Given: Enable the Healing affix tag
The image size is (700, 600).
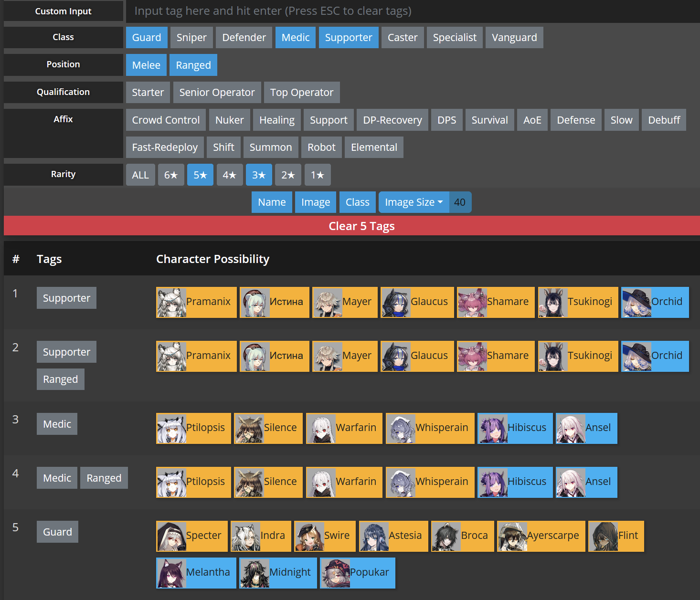Looking at the screenshot, I should [277, 120].
